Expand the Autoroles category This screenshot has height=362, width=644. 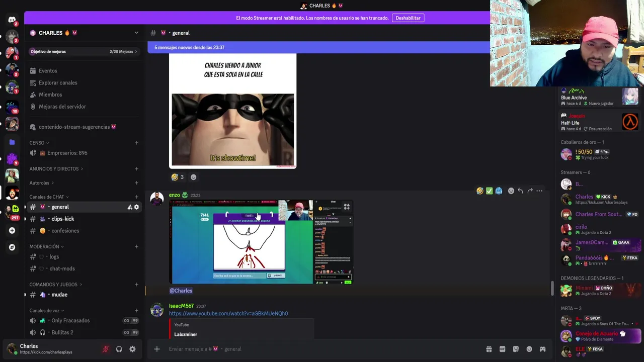tap(41, 183)
